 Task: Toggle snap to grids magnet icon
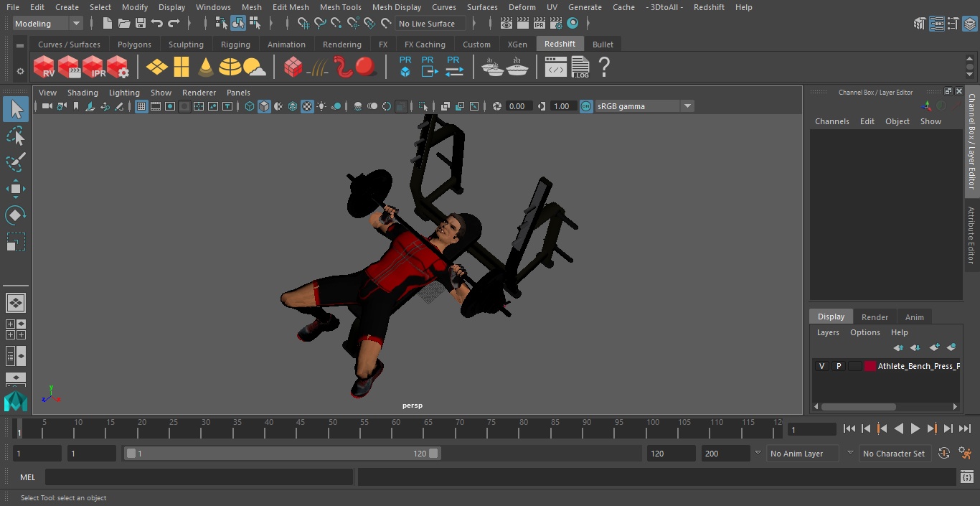coord(303,24)
